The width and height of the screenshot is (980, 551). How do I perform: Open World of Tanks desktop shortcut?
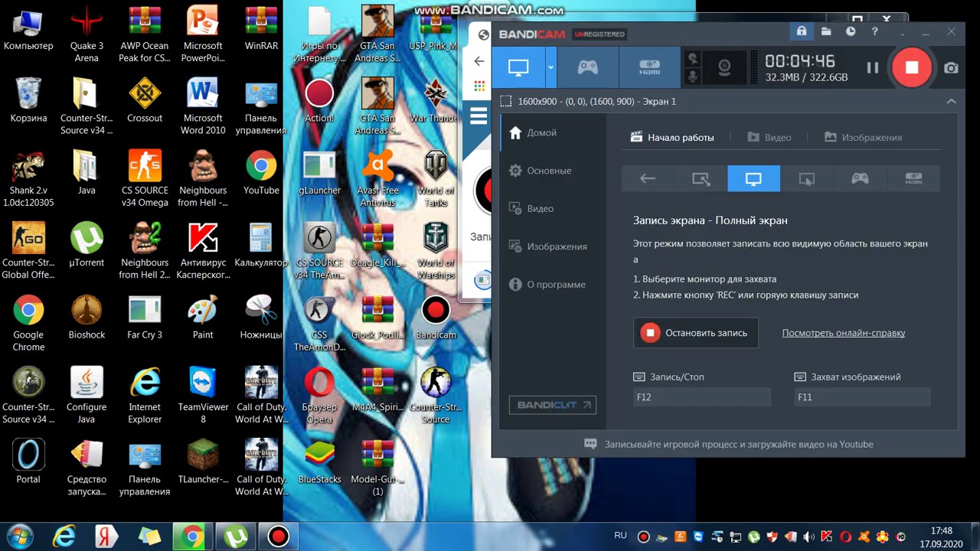point(436,178)
